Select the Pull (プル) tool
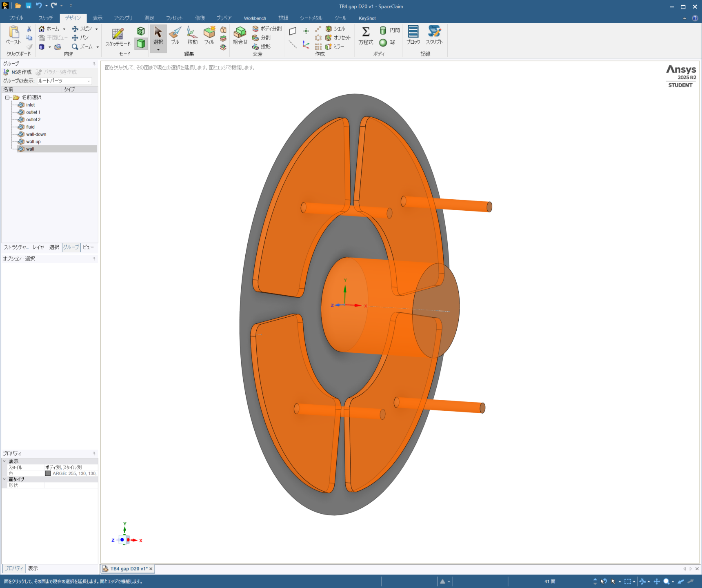This screenshot has width=702, height=588. coord(175,35)
